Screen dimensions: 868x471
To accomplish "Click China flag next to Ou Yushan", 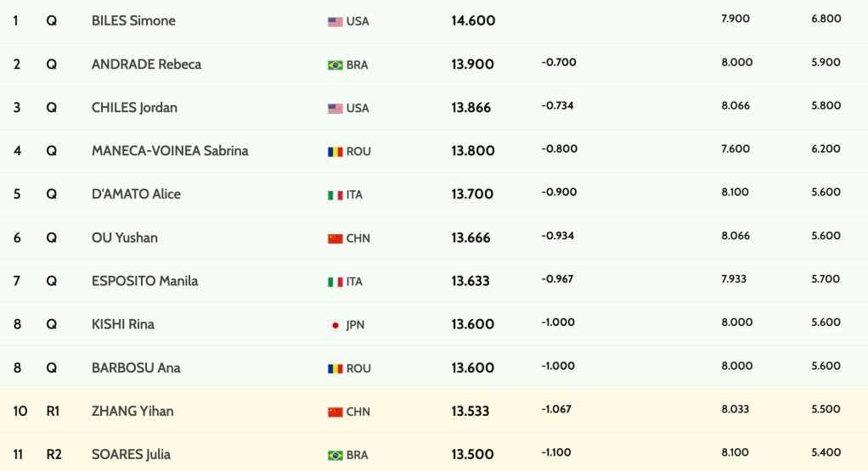I will coord(335,238).
